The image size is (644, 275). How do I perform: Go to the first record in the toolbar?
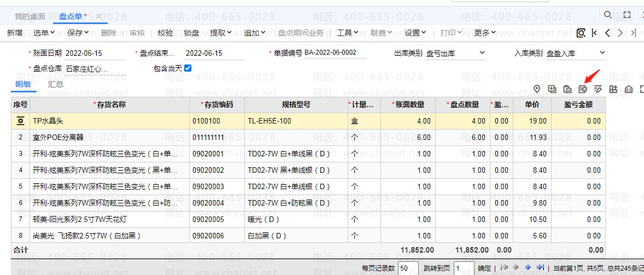(x=595, y=33)
